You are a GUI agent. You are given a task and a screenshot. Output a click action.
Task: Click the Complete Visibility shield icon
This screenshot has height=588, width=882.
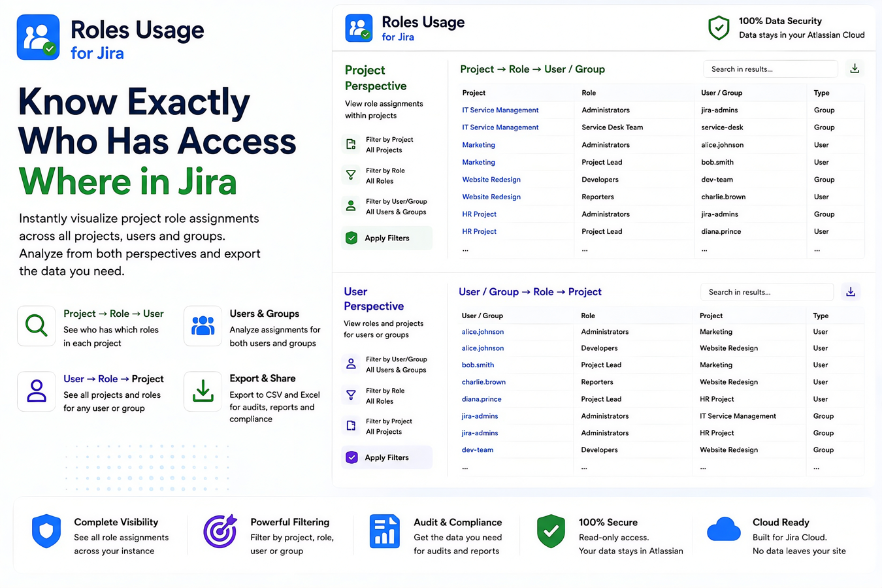pos(46,531)
